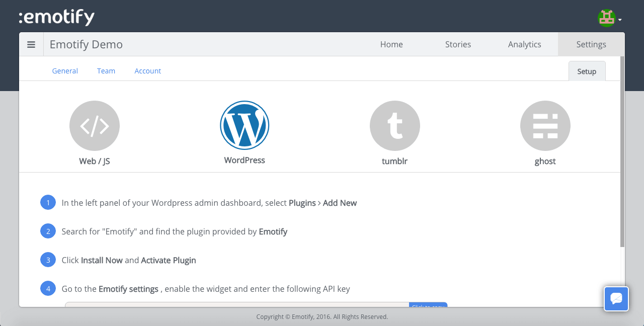Screen dimensions: 644x326
Task: Click the Emotify logo
Action: pos(57,18)
